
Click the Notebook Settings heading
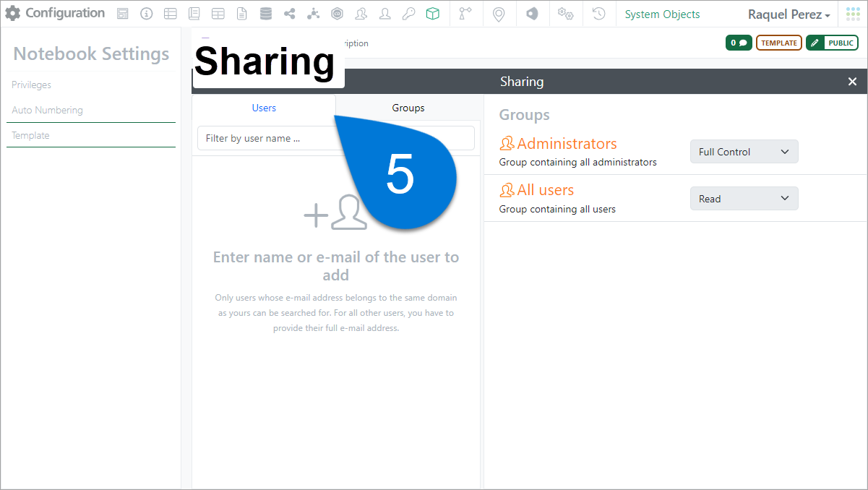(91, 53)
